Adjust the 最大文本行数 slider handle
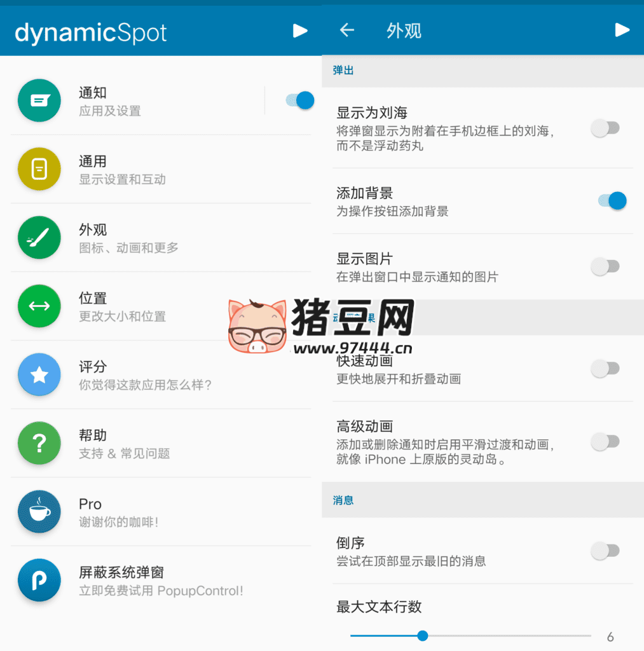 (x=423, y=636)
